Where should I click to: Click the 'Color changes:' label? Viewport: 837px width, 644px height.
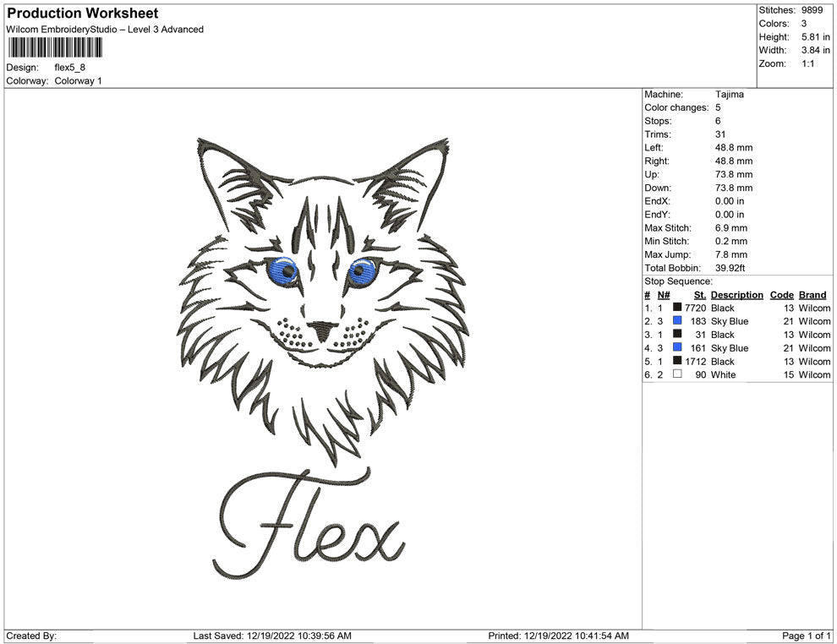point(676,107)
